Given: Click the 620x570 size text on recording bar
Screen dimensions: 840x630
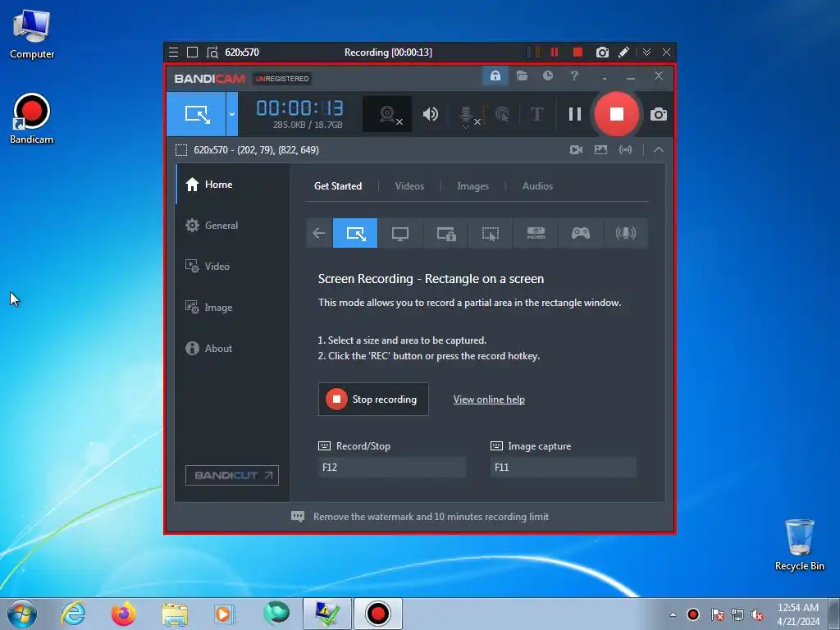Looking at the screenshot, I should pos(242,52).
